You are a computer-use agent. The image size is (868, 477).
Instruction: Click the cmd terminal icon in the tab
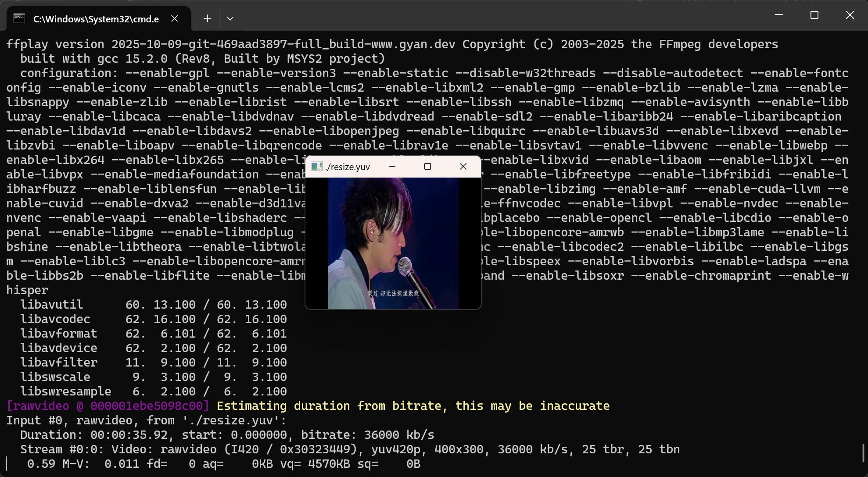pos(19,18)
